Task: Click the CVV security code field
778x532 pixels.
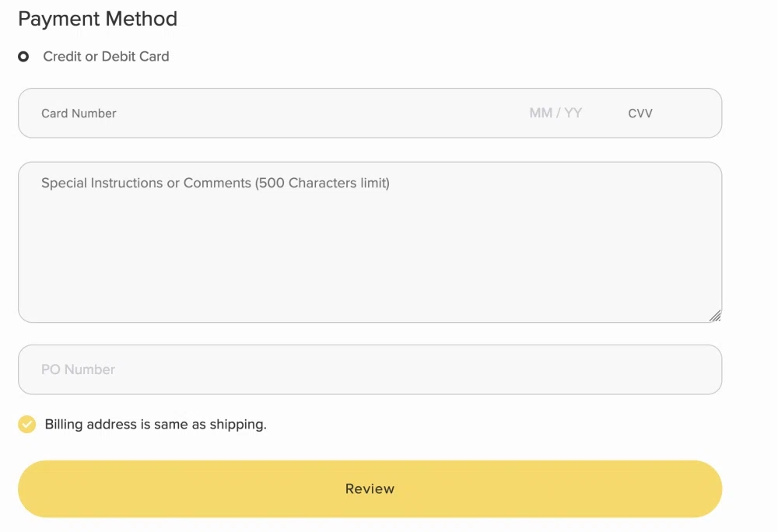Action: click(x=640, y=113)
